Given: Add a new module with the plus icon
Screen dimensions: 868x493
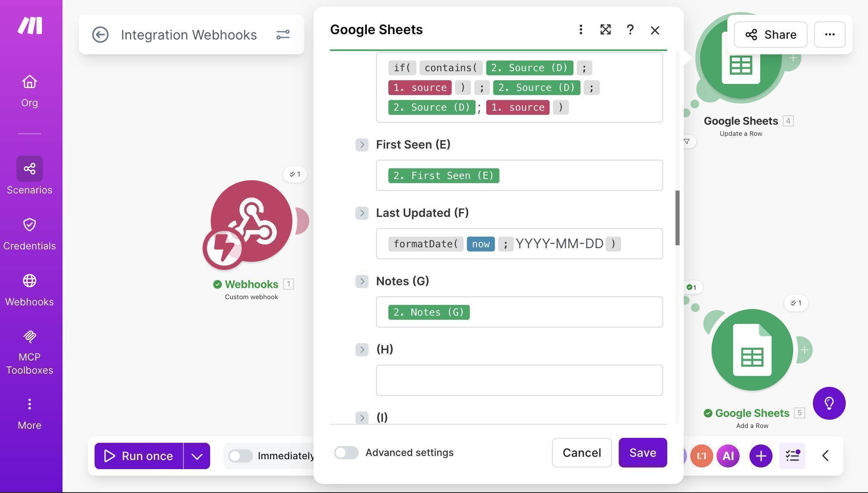Looking at the screenshot, I should click(x=760, y=456).
